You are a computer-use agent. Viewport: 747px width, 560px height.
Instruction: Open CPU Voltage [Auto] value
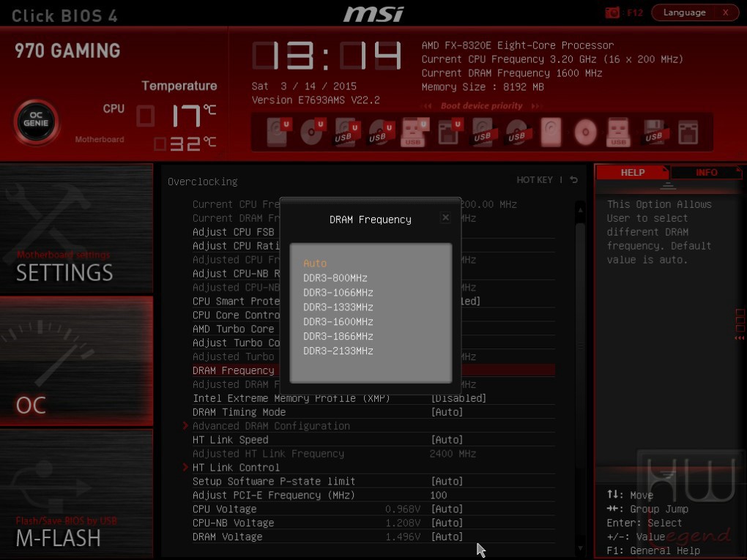pos(447,509)
